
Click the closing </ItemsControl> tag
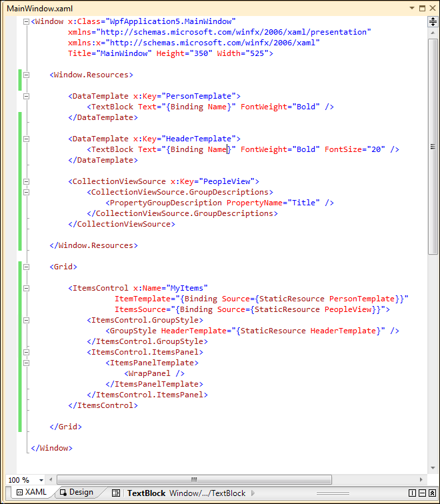pos(103,405)
